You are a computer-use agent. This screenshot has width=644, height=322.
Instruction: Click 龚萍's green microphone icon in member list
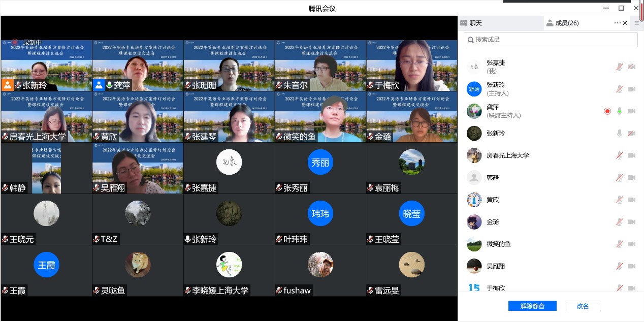pyautogui.click(x=619, y=111)
